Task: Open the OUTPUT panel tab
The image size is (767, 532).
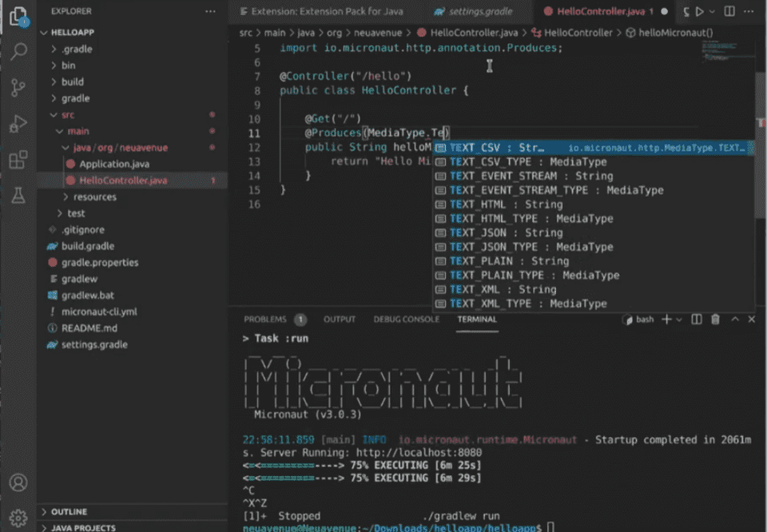Action: (x=339, y=320)
